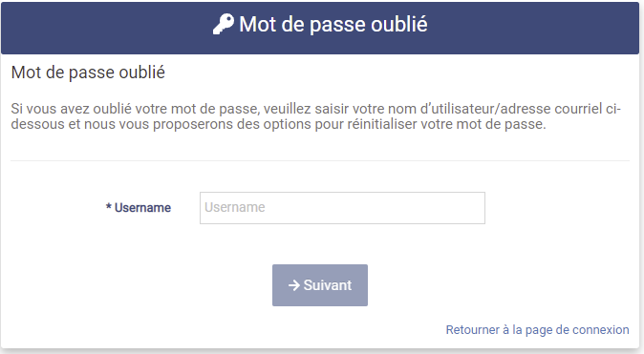Viewport: 644px width, 354px height.
Task: Click the paragraph line starting dessous et nous
Action: point(278,124)
